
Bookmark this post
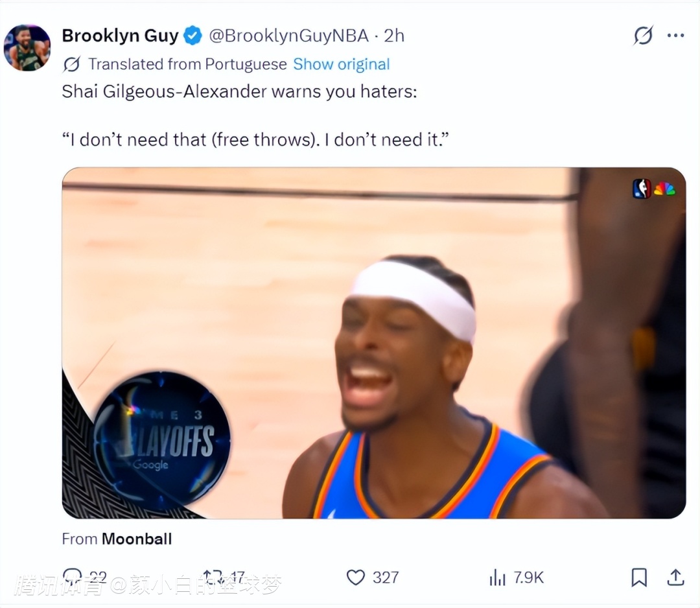click(x=639, y=577)
